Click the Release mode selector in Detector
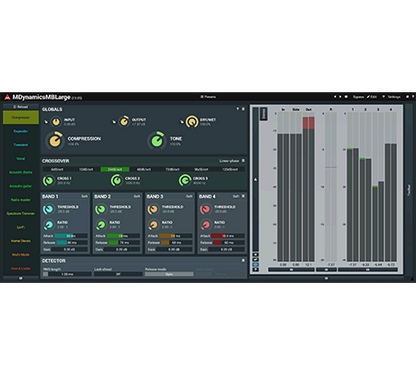The width and height of the screenshot is (416, 376). click(x=169, y=274)
